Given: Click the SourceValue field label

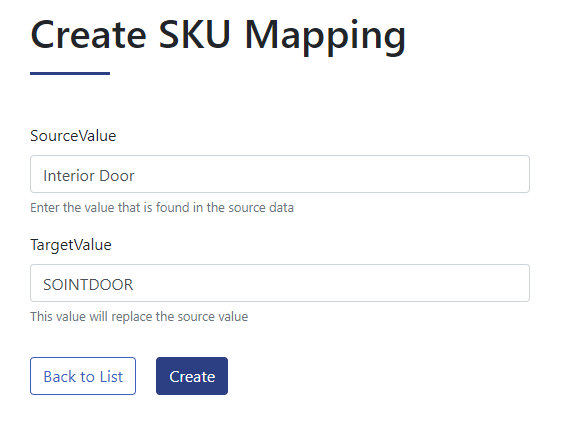Looking at the screenshot, I should [73, 136].
